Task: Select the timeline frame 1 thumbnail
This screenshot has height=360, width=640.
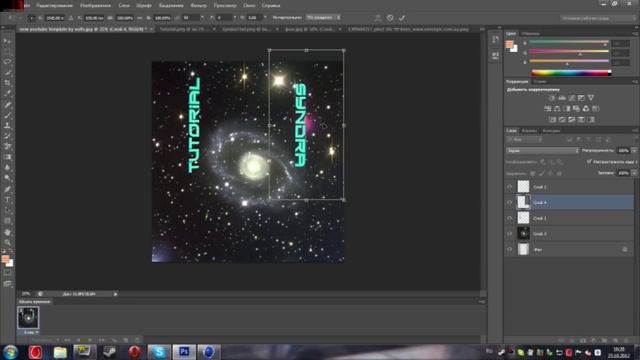Action: [28, 318]
